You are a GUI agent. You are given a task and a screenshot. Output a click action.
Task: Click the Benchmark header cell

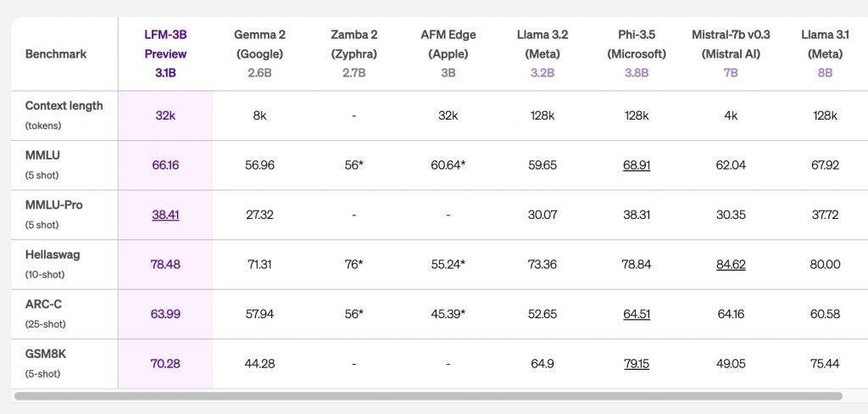click(x=56, y=53)
